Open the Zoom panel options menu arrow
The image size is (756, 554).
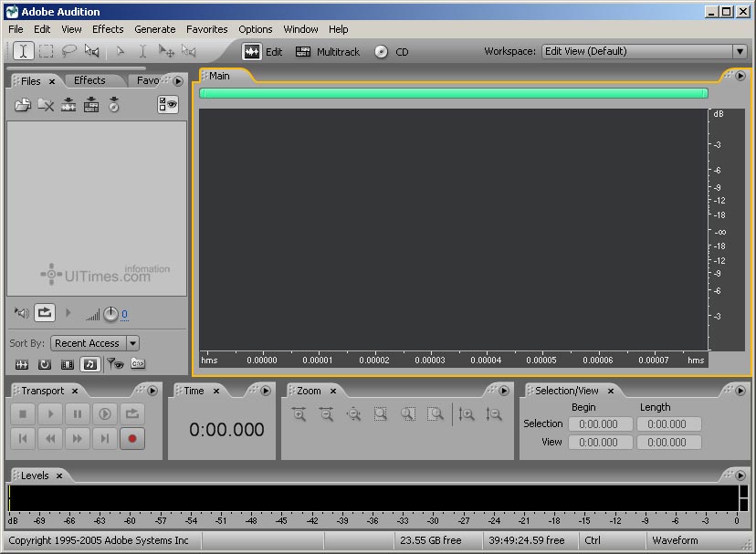pyautogui.click(x=504, y=391)
